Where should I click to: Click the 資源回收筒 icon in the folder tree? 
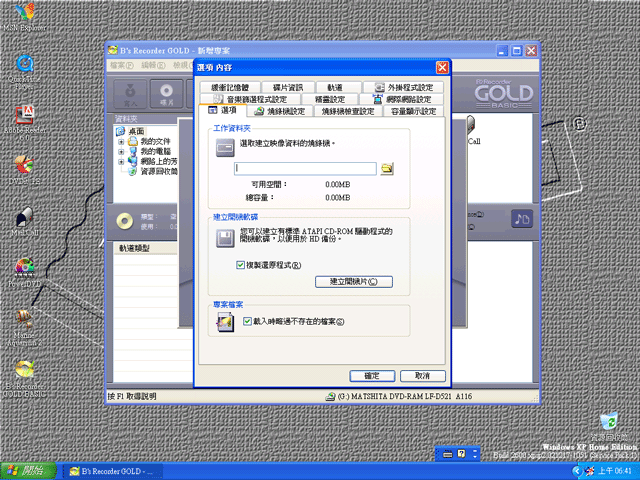(132, 171)
